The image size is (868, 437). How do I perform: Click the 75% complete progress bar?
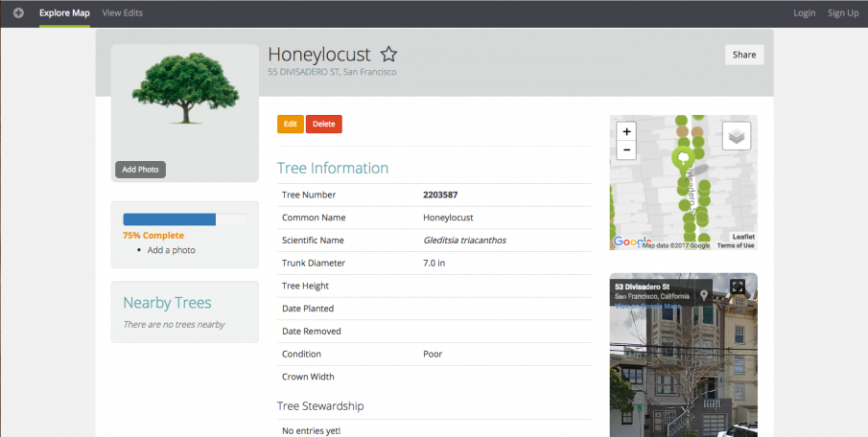pos(184,219)
